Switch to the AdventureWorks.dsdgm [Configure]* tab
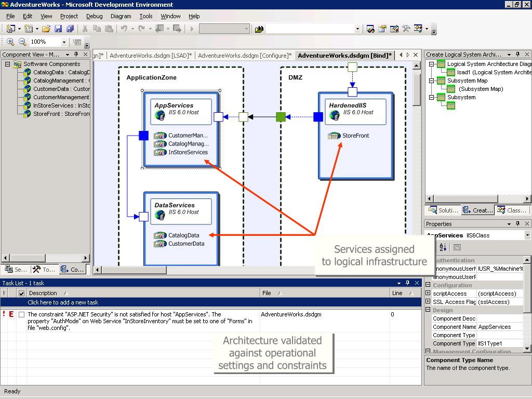Image resolution: width=532 pixels, height=399 pixels. point(245,55)
